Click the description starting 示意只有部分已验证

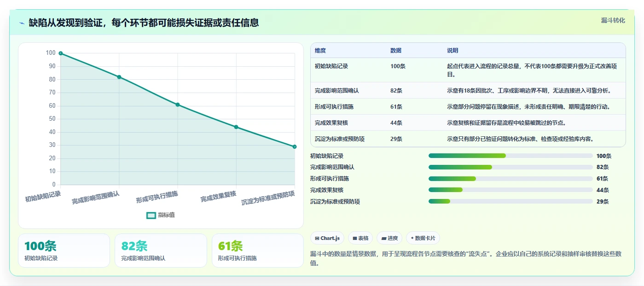tap(520, 139)
